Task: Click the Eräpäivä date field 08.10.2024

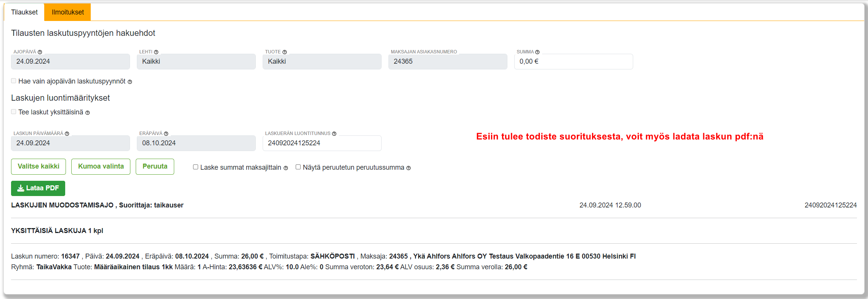Action: (x=196, y=143)
